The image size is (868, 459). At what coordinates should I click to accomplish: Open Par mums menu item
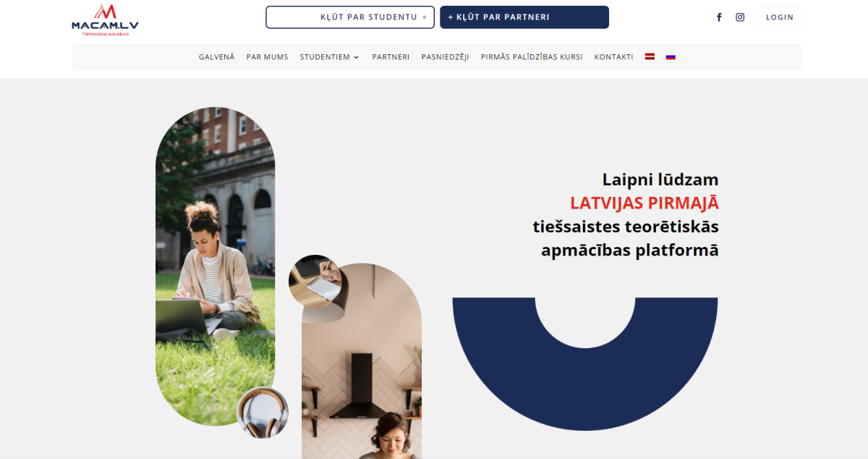(x=267, y=57)
